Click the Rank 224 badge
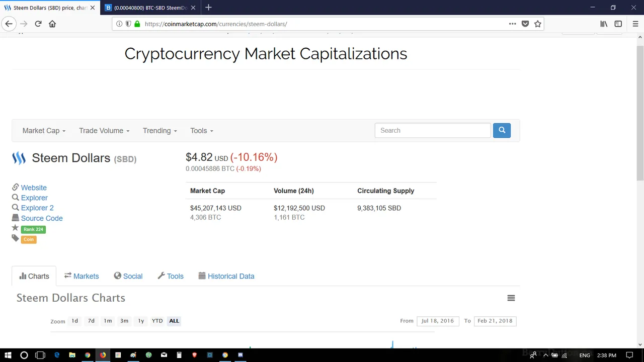 click(33, 229)
